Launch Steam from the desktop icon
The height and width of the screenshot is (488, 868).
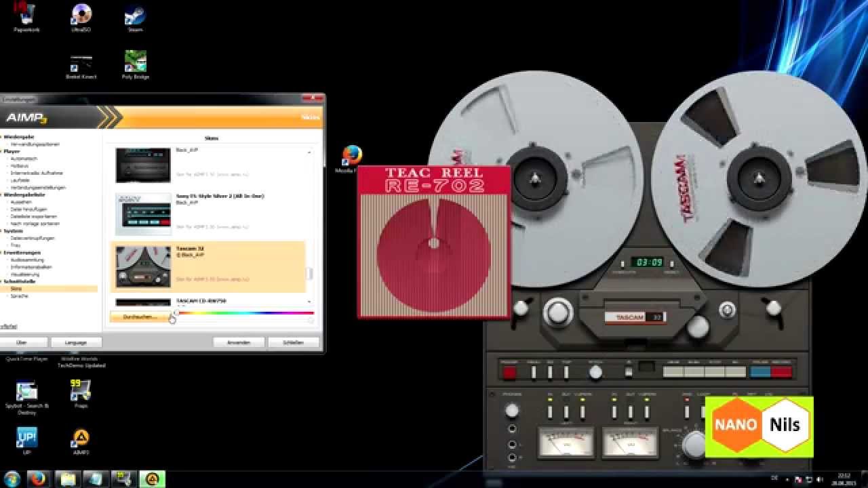[x=135, y=18]
